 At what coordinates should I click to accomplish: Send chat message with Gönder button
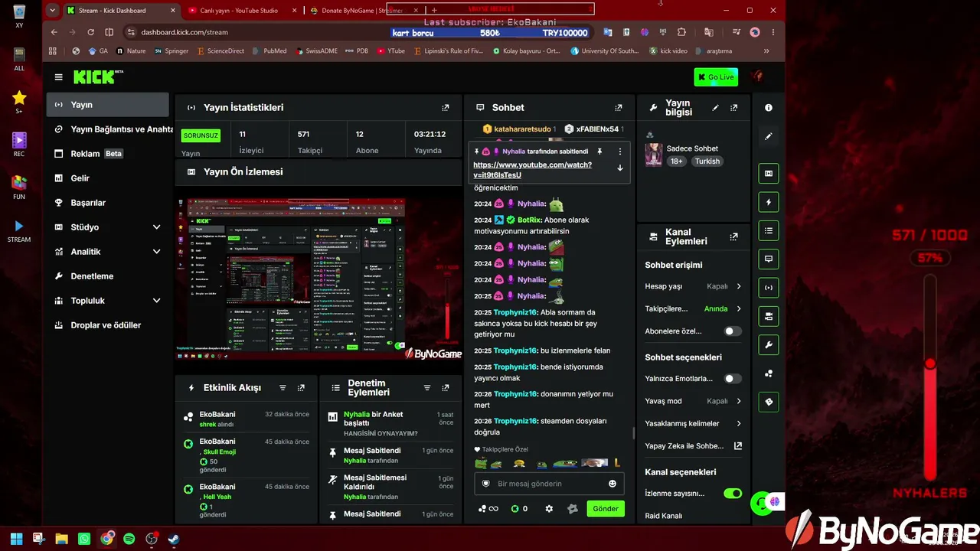(606, 509)
